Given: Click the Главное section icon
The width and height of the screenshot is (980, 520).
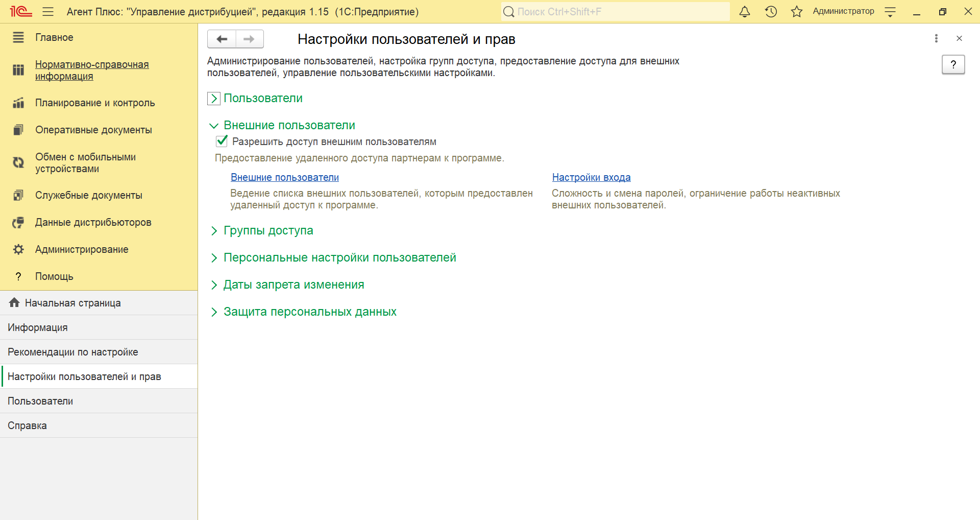Looking at the screenshot, I should click(x=18, y=37).
